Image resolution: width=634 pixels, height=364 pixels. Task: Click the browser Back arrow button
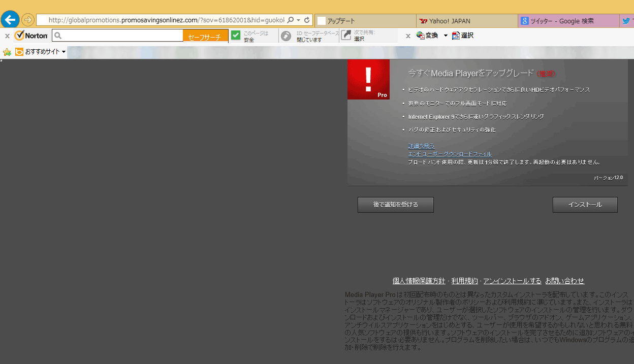click(x=10, y=20)
